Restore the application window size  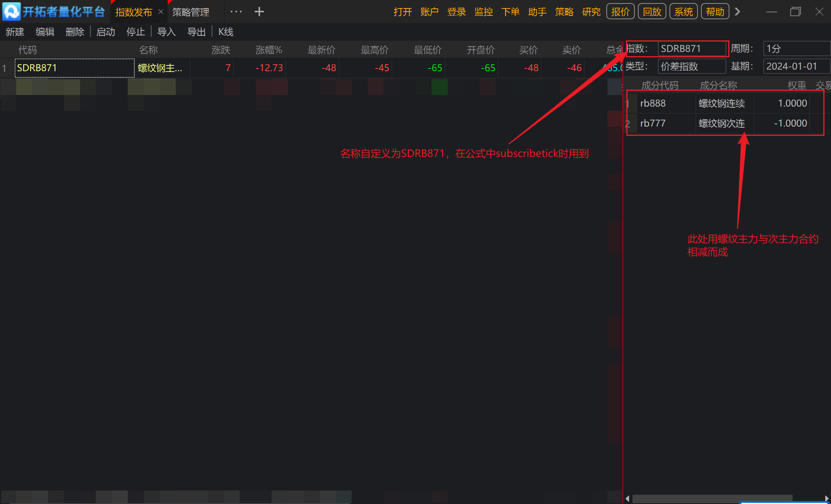(x=796, y=12)
